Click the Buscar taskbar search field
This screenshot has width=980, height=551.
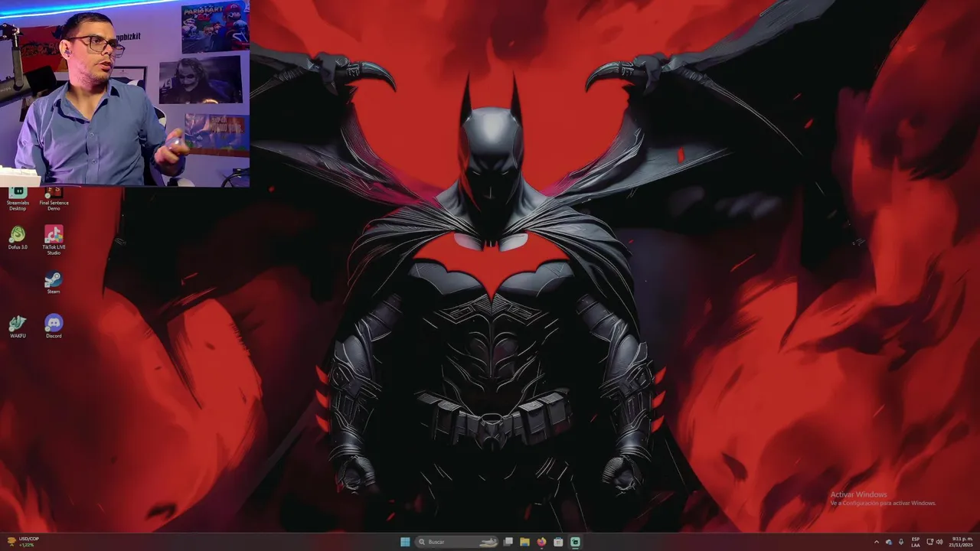[x=458, y=542]
